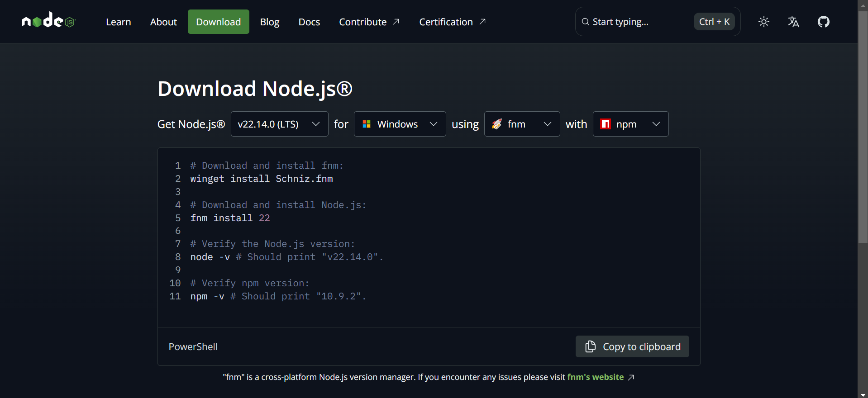Go to the About page

point(163,22)
